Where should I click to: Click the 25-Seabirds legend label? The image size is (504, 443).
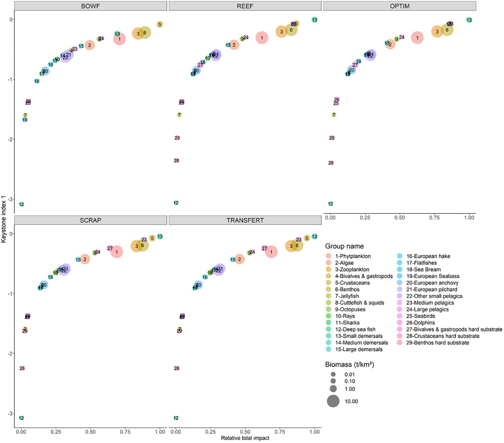click(x=421, y=316)
